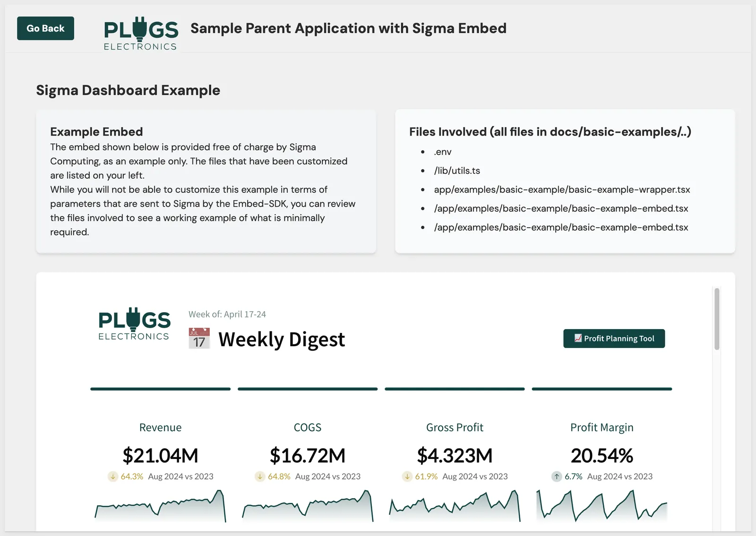The height and width of the screenshot is (536, 756).
Task: Click the 20.54% profit margin value
Action: tap(602, 456)
